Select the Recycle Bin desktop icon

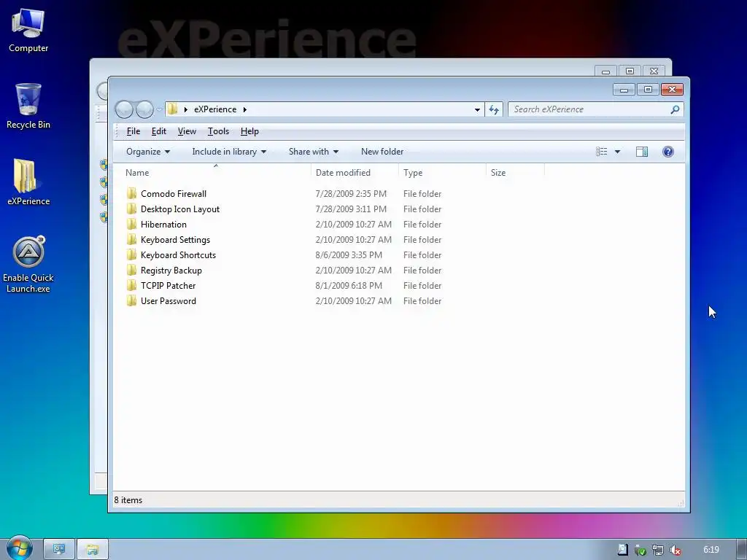click(28, 106)
